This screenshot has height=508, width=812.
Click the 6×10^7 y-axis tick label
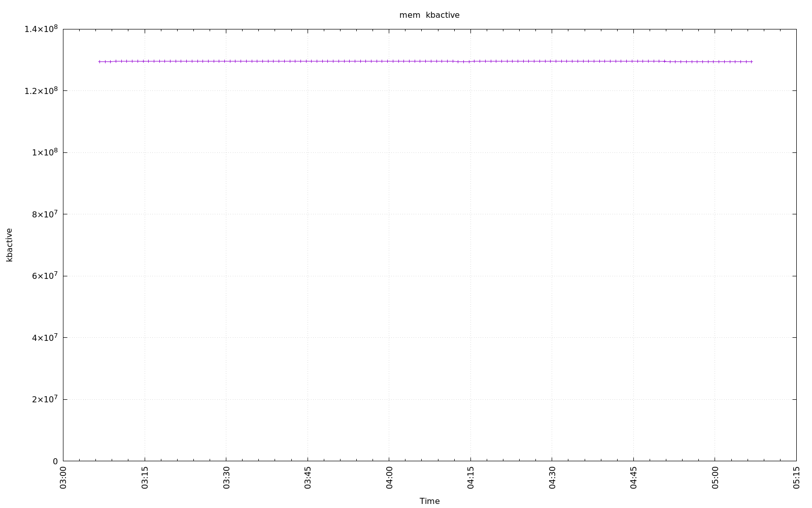[x=44, y=276]
